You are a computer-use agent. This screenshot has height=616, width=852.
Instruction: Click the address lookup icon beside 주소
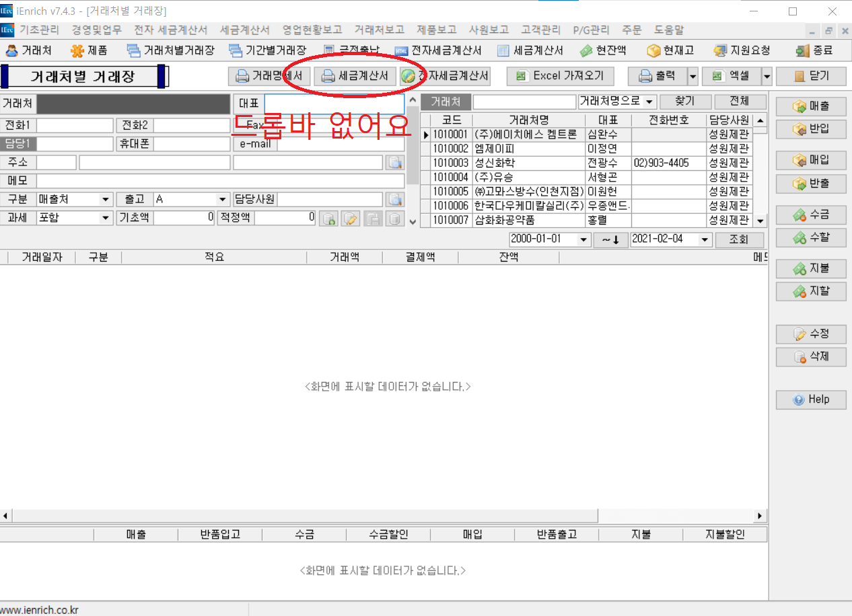click(x=394, y=162)
